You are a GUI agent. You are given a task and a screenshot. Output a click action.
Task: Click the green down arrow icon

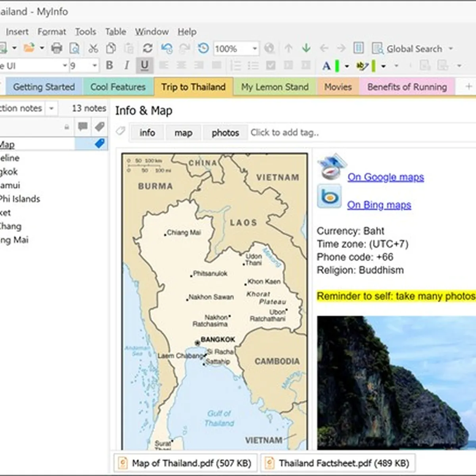pos(306,48)
